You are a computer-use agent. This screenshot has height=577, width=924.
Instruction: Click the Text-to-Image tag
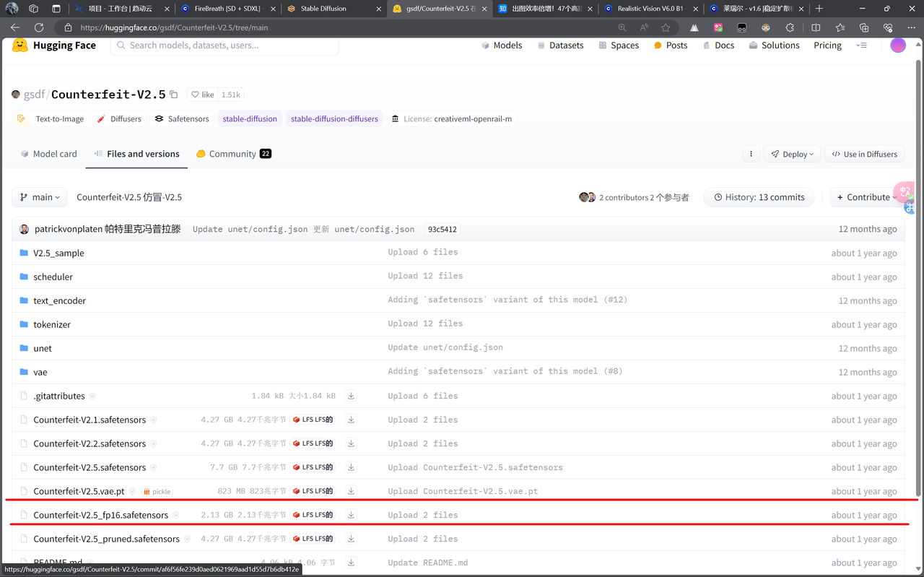[51, 118]
